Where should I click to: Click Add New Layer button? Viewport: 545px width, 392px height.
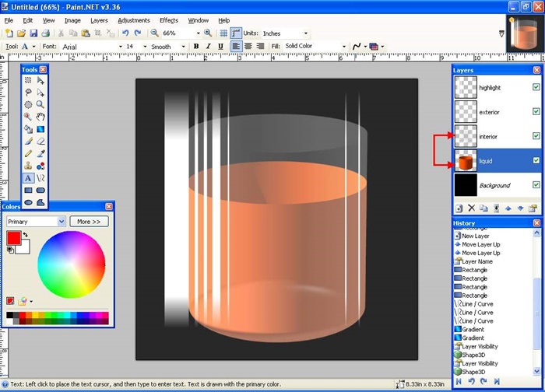click(x=459, y=208)
